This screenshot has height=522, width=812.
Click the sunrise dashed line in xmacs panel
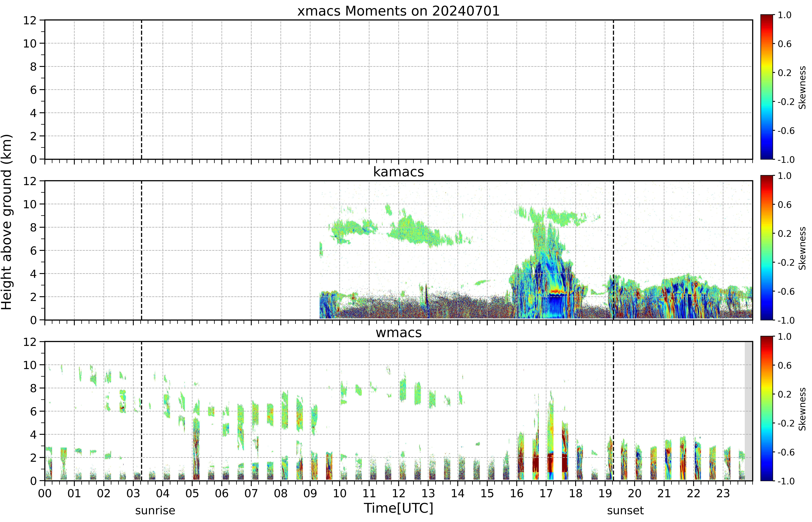[x=141, y=90]
